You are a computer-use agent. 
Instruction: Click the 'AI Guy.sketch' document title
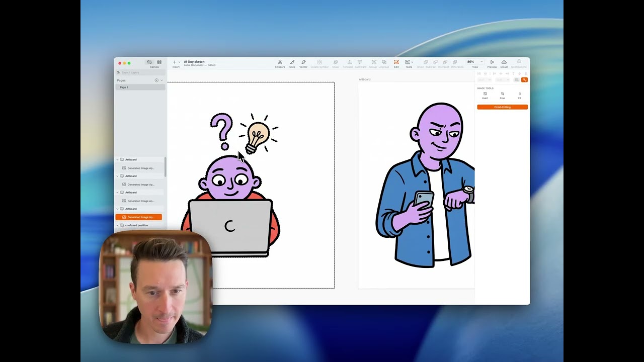coord(194,61)
